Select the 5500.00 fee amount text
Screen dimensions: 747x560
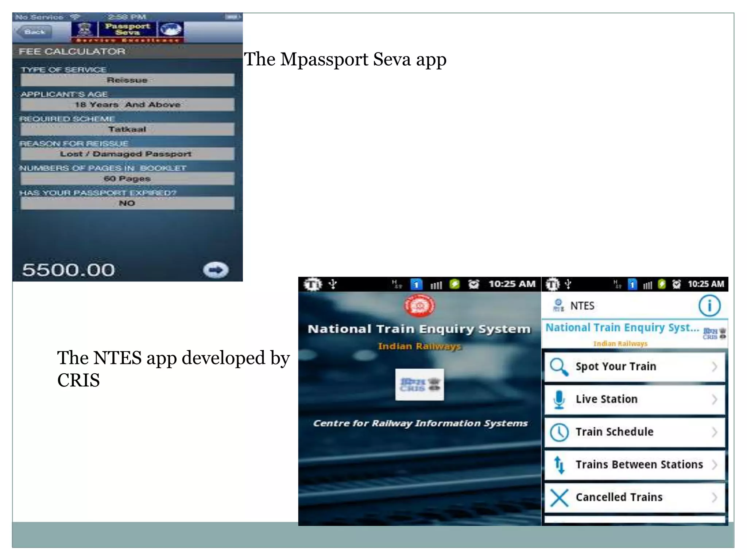(69, 270)
